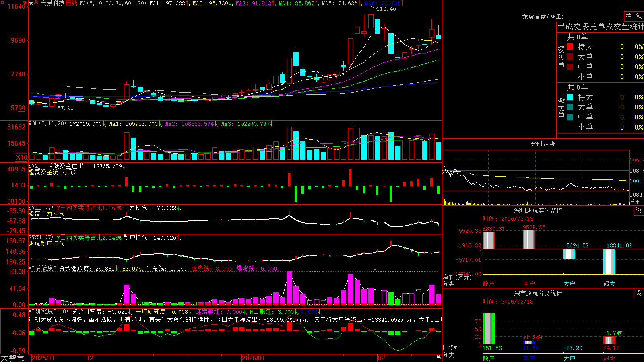Click the 中户 bar in realtime monitor chart

(x=528, y=239)
